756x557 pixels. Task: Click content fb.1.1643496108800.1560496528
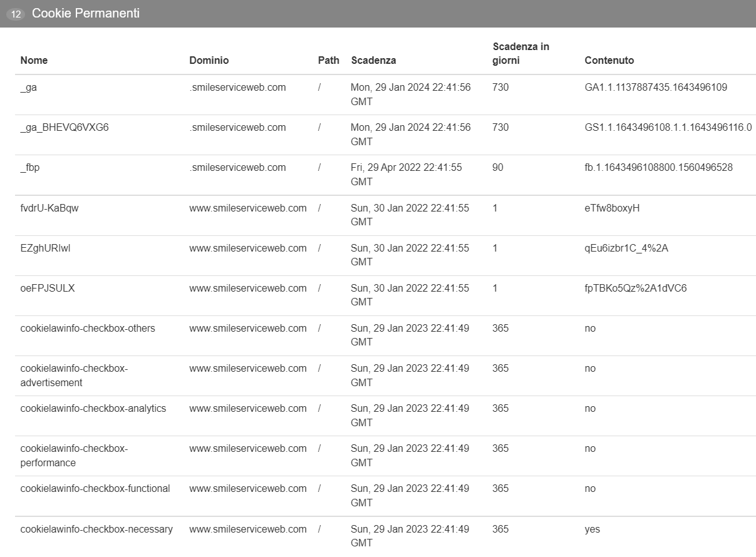pyautogui.click(x=658, y=168)
